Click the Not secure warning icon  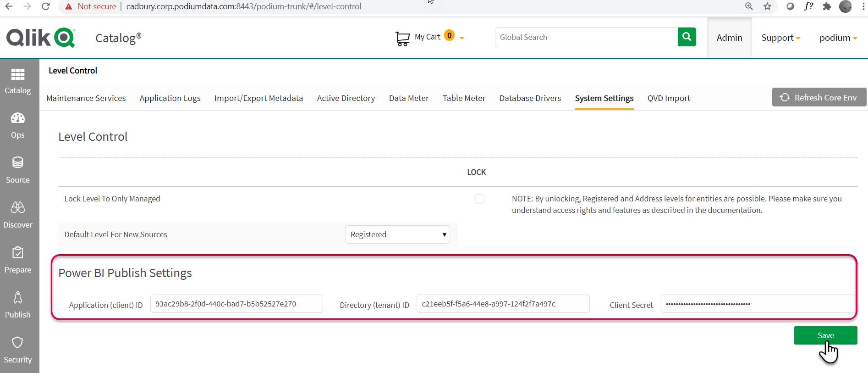pyautogui.click(x=69, y=6)
